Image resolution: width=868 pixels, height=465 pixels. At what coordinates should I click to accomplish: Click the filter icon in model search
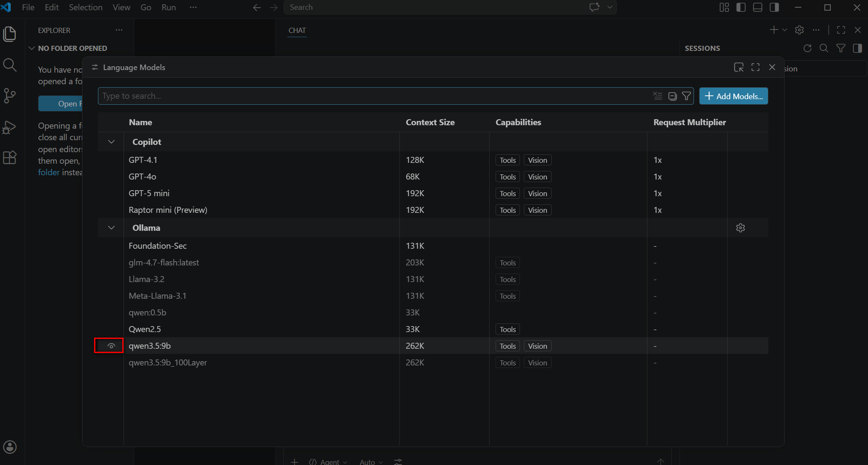(x=686, y=96)
